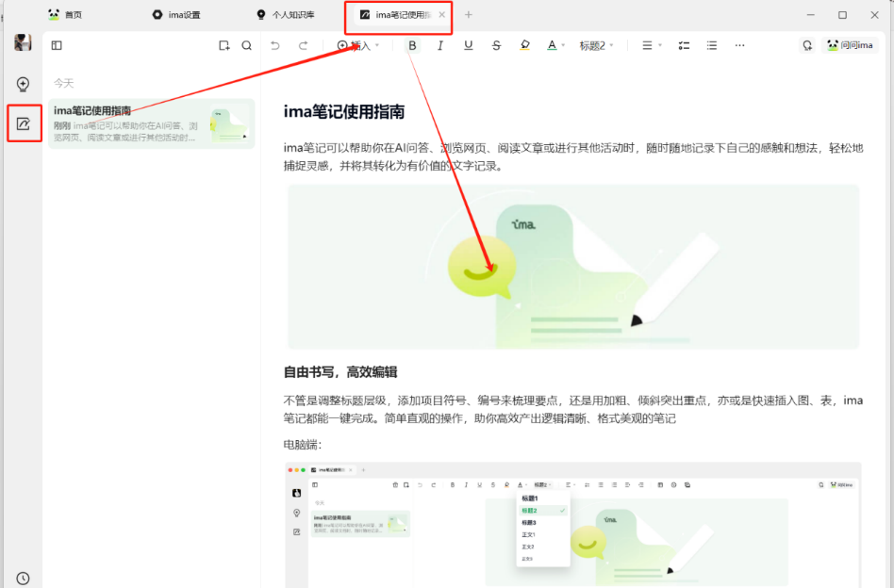
Task: Open the notes icon in sidebar
Action: point(24,123)
